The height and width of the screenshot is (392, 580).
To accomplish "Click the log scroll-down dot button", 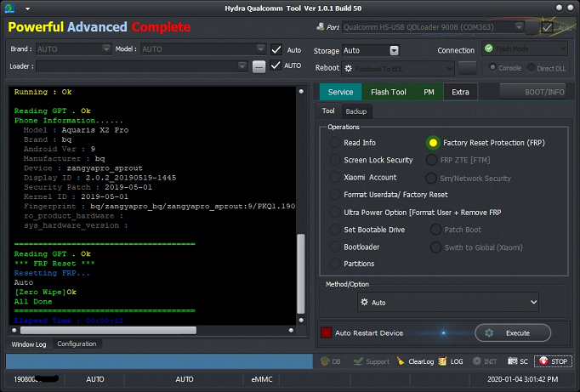I will pyautogui.click(x=301, y=321).
